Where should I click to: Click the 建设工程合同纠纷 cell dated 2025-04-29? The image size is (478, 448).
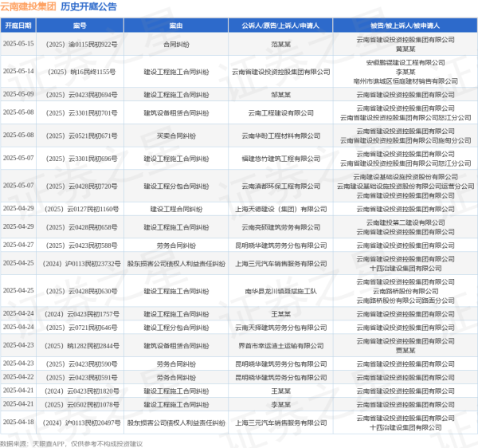tap(176, 209)
